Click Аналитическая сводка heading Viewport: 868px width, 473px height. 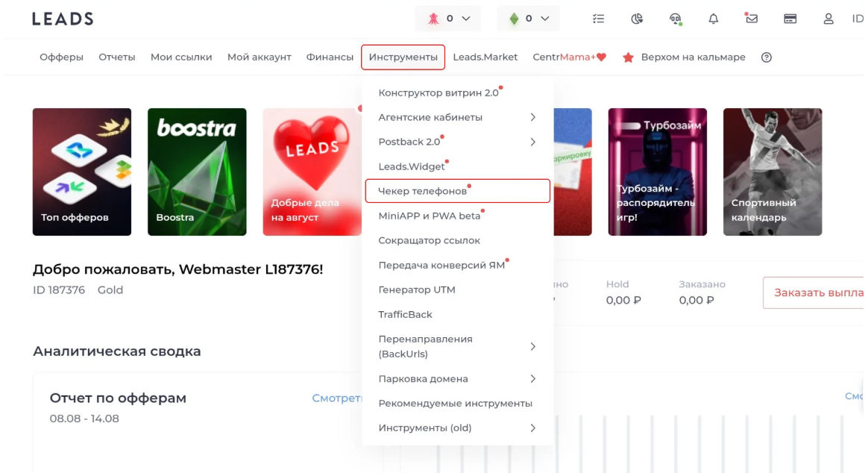coord(117,351)
